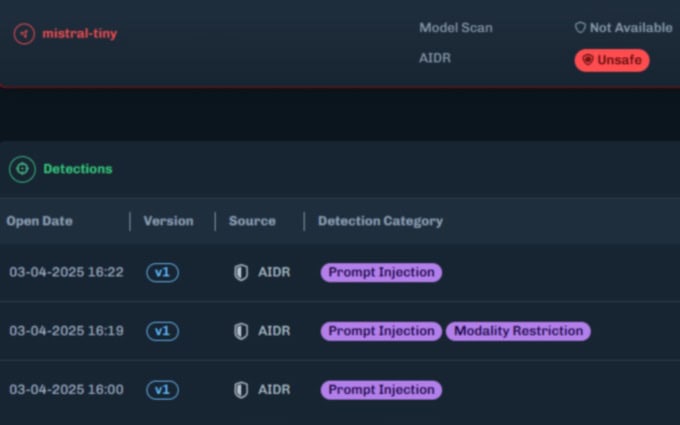Image resolution: width=680 pixels, height=425 pixels.
Task: Click v1 badge in 16:22 row
Action: coord(162,272)
